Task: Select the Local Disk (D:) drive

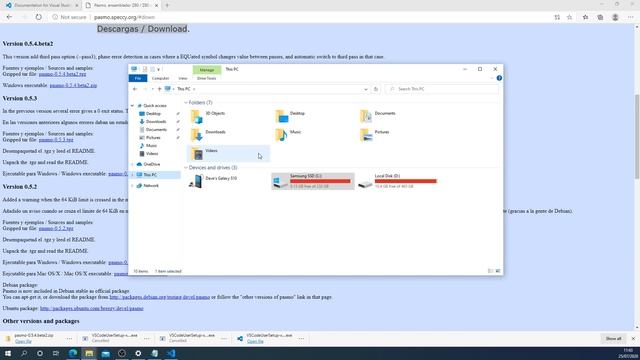Action: tap(398, 181)
